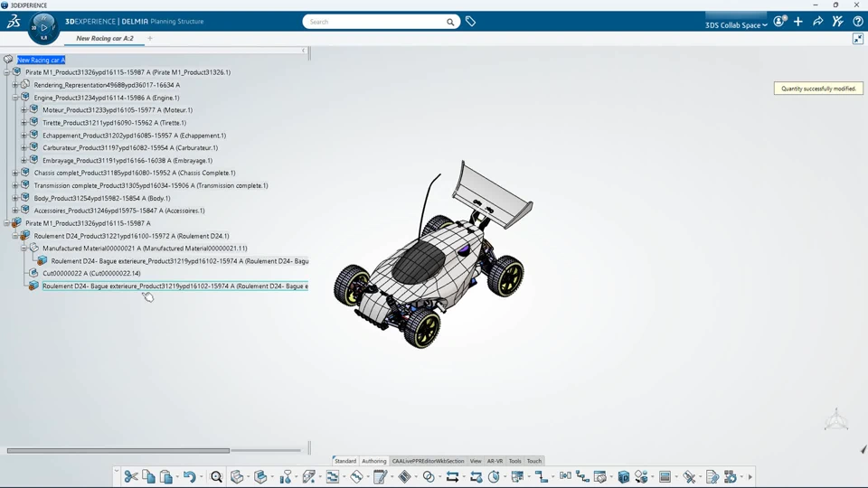
Task: Expand the Accessoires_Product31246 node
Action: pos(15,211)
